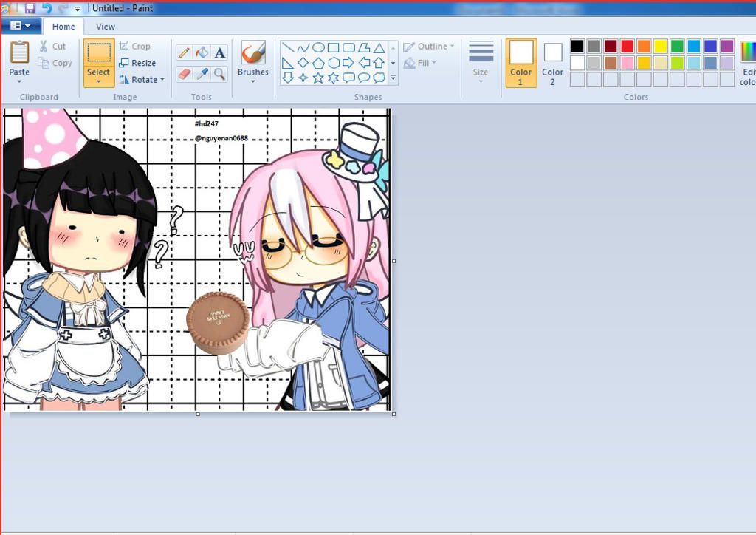Pick the pink rose color swatch
This screenshot has height=535, width=756.
coord(628,63)
